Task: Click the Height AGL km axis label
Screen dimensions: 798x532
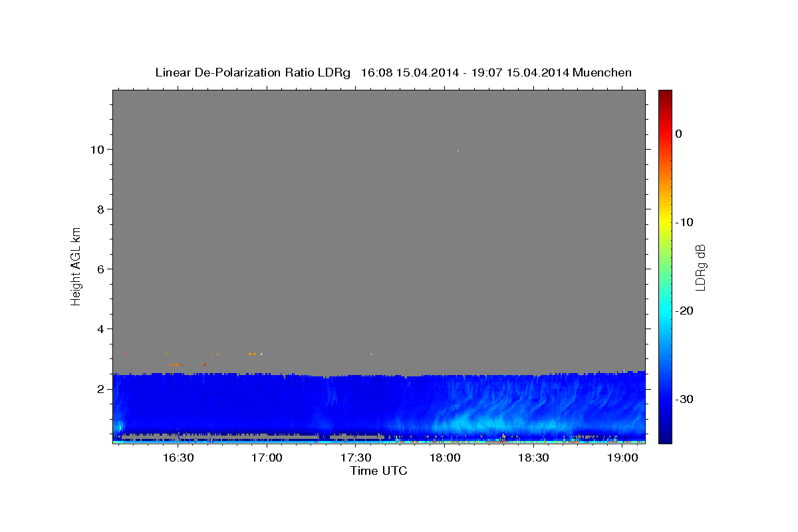Action: pyautogui.click(x=76, y=265)
